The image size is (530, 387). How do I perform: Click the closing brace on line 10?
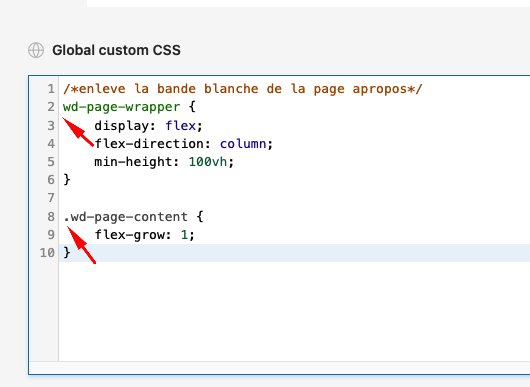pyautogui.click(x=67, y=253)
